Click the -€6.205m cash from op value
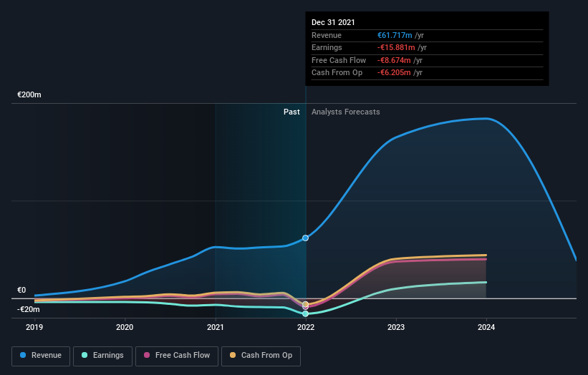 click(x=394, y=73)
